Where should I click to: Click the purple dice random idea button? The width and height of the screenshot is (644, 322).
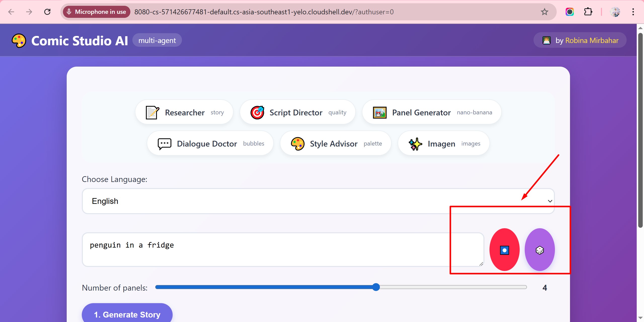coord(540,250)
